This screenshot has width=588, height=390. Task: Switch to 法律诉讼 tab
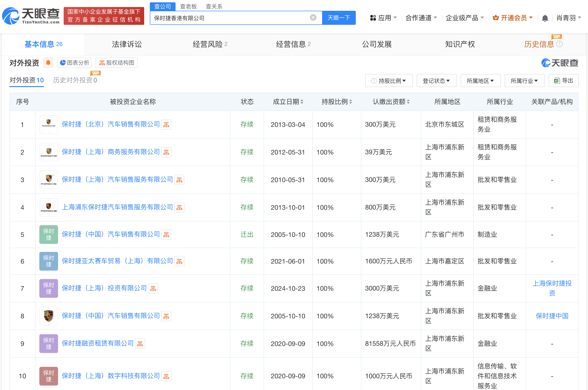coord(127,44)
